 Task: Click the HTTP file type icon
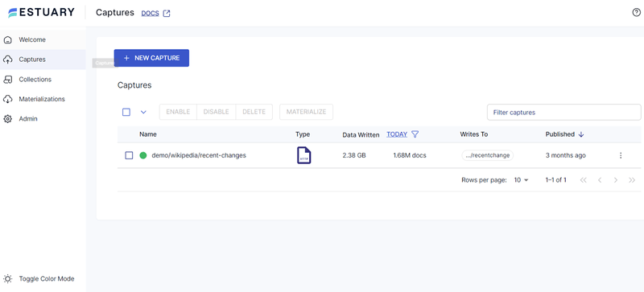tap(304, 155)
